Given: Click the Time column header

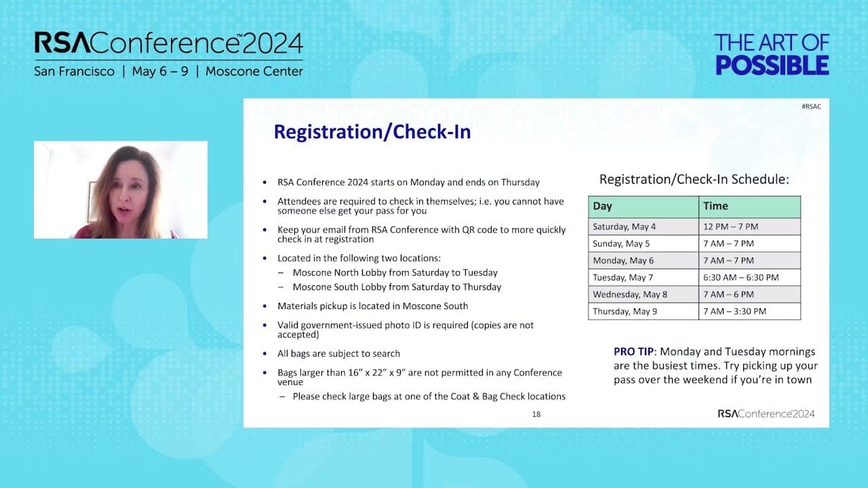Looking at the screenshot, I should tap(749, 206).
